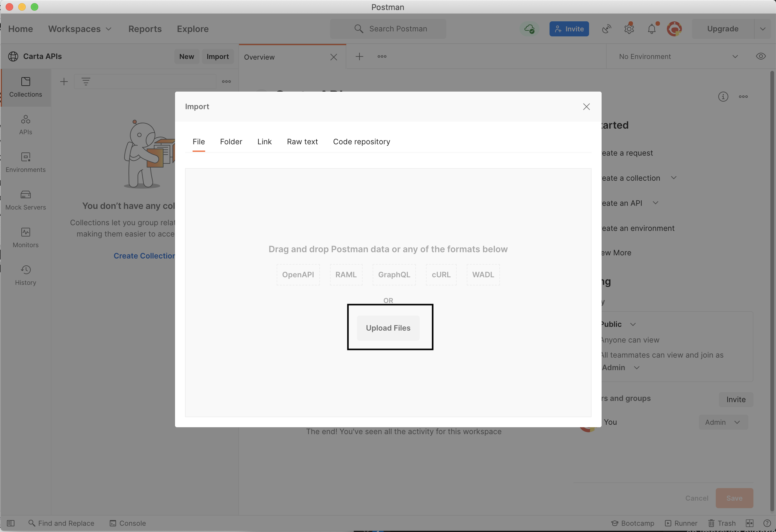Image resolution: width=776 pixels, height=532 pixels.
Task: Open Bootcamp from the status bar
Action: point(632,523)
